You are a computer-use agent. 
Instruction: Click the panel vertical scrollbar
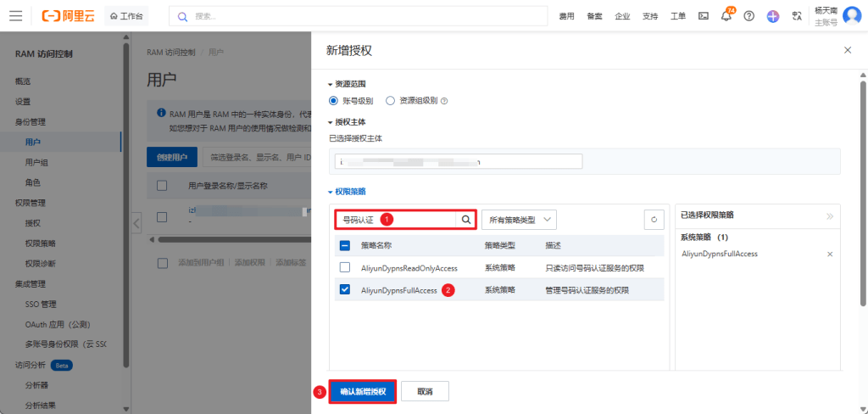862,194
